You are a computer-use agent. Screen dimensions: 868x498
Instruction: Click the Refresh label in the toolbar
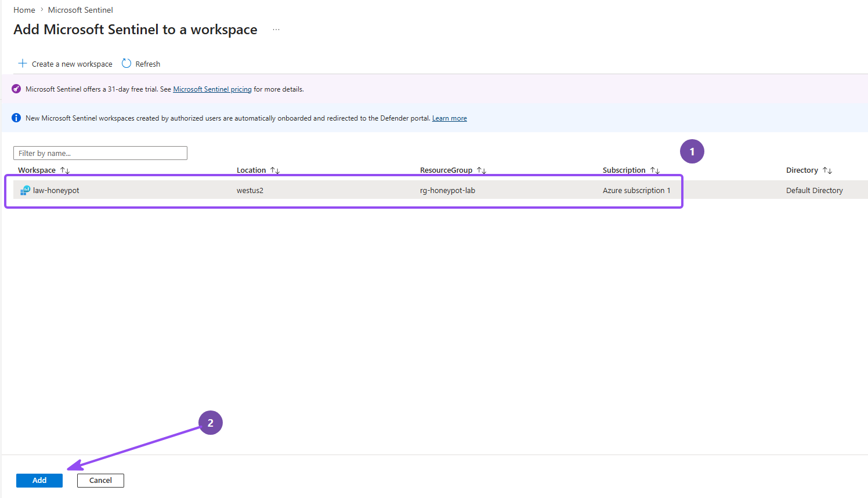tap(148, 64)
